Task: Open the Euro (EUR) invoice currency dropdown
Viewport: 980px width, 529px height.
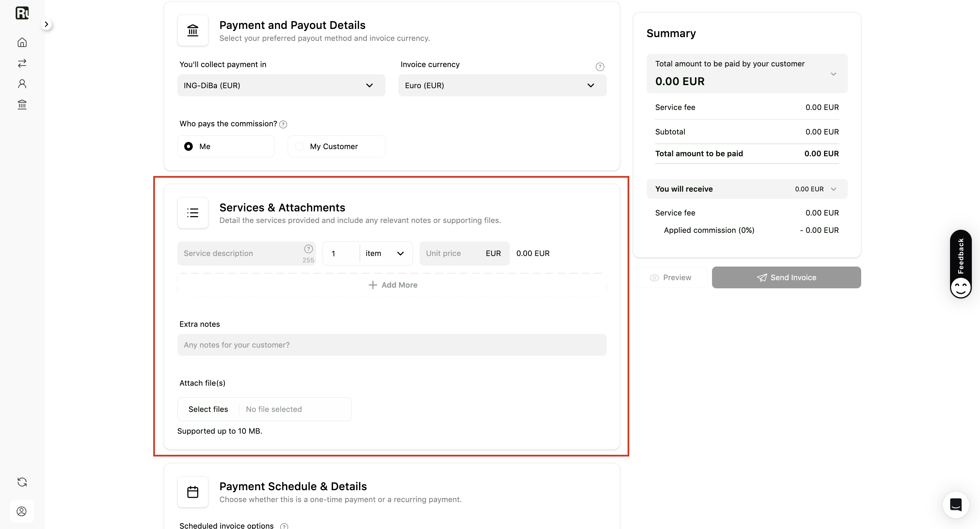Action: pyautogui.click(x=502, y=85)
